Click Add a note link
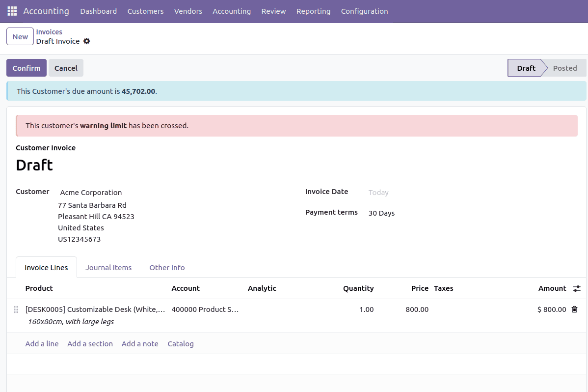Image resolution: width=588 pixels, height=392 pixels. point(140,343)
